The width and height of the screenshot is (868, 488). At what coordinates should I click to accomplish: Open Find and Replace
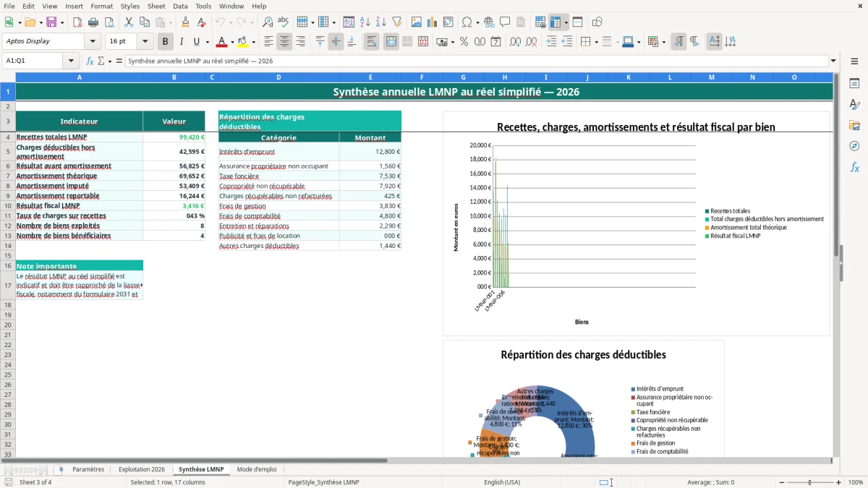pos(268,22)
